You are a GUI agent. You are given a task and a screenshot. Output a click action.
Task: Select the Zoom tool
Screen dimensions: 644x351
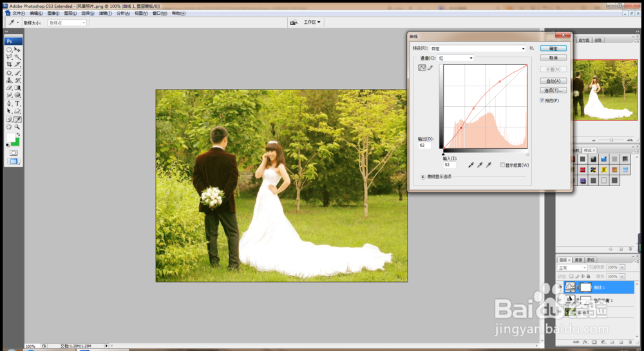click(x=17, y=127)
